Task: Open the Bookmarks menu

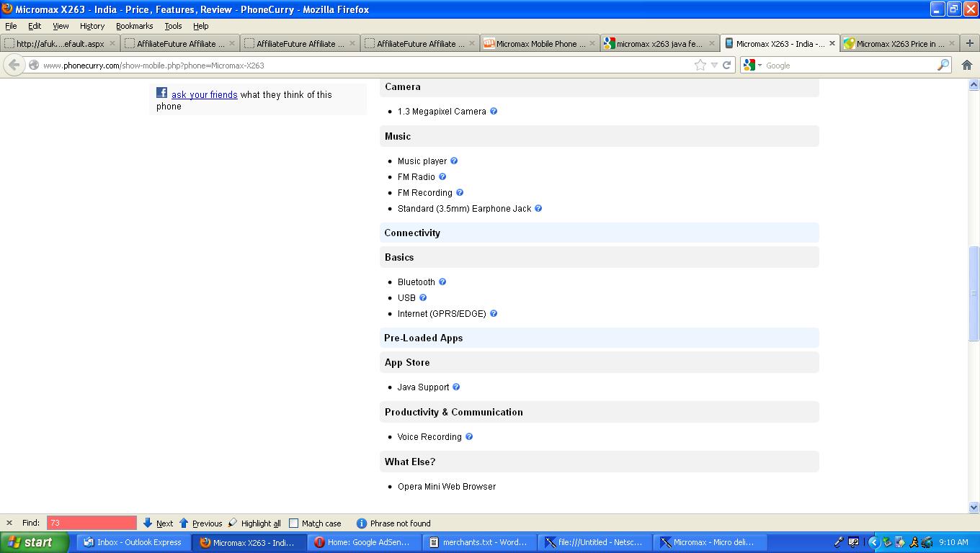Action: point(134,26)
